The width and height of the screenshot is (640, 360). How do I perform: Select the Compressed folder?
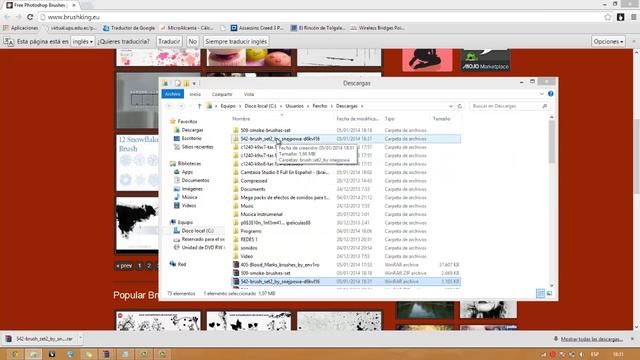click(346, 181)
